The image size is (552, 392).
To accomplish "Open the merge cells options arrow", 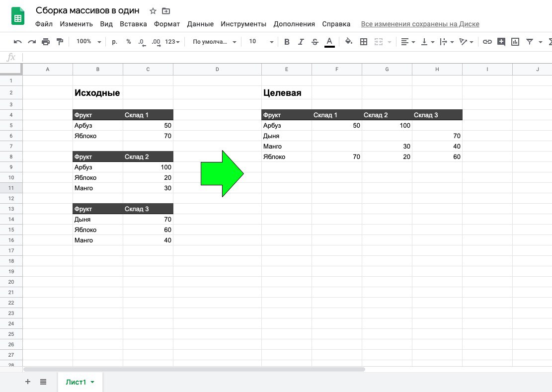I will pyautogui.click(x=390, y=42).
